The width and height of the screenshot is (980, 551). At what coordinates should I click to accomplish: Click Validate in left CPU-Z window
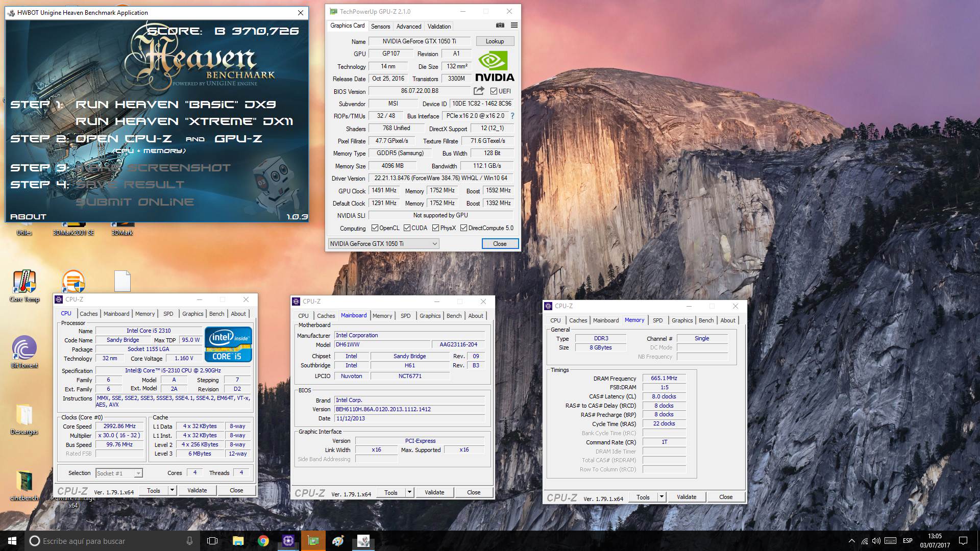197,490
